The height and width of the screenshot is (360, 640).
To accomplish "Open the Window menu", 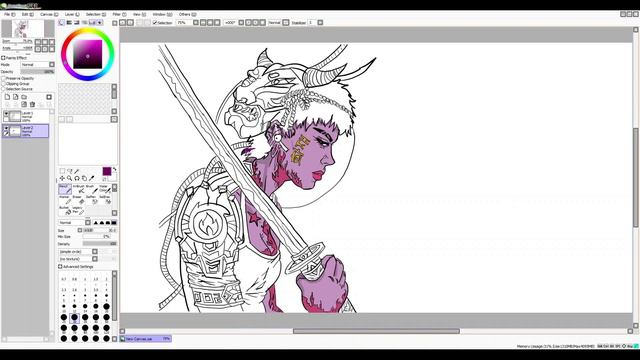I will tap(162, 14).
